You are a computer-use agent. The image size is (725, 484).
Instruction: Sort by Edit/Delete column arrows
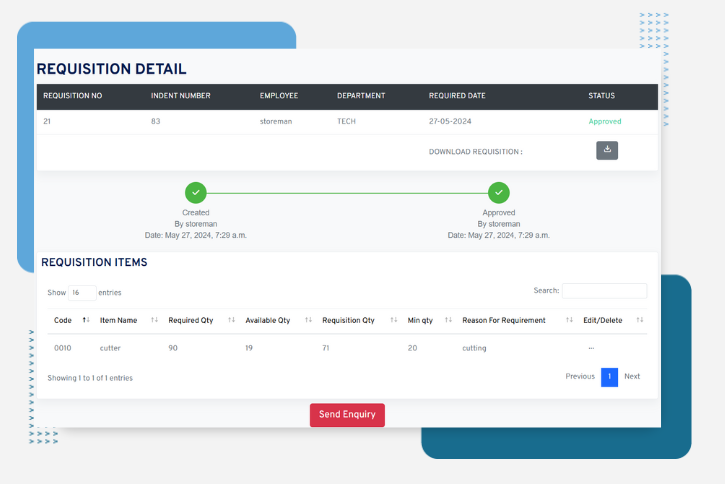639,320
